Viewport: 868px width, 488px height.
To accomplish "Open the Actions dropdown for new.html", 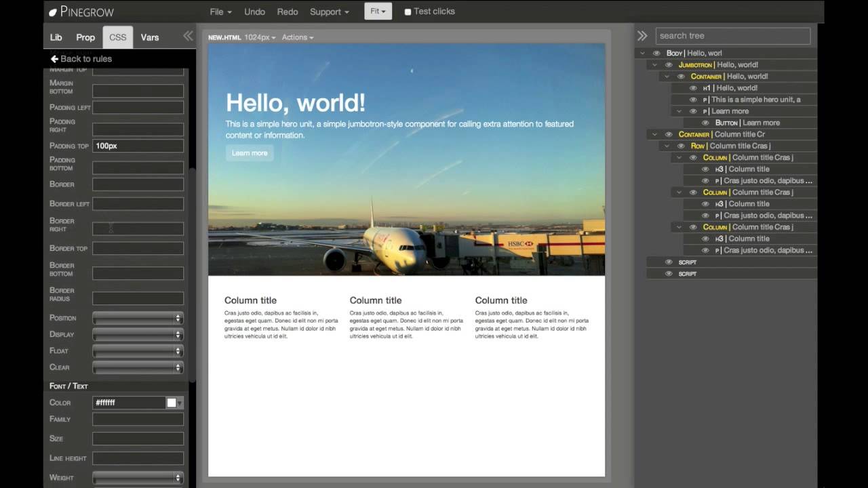I will click(298, 37).
